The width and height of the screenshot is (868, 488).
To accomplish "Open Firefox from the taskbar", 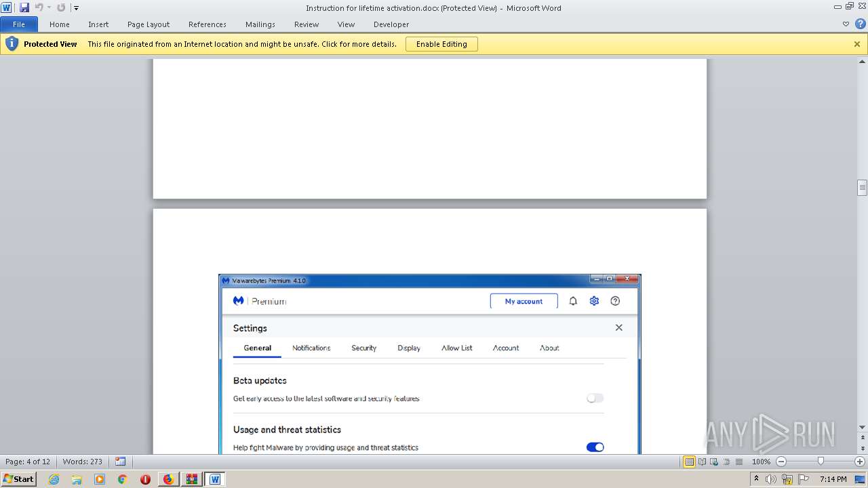I will pyautogui.click(x=168, y=479).
